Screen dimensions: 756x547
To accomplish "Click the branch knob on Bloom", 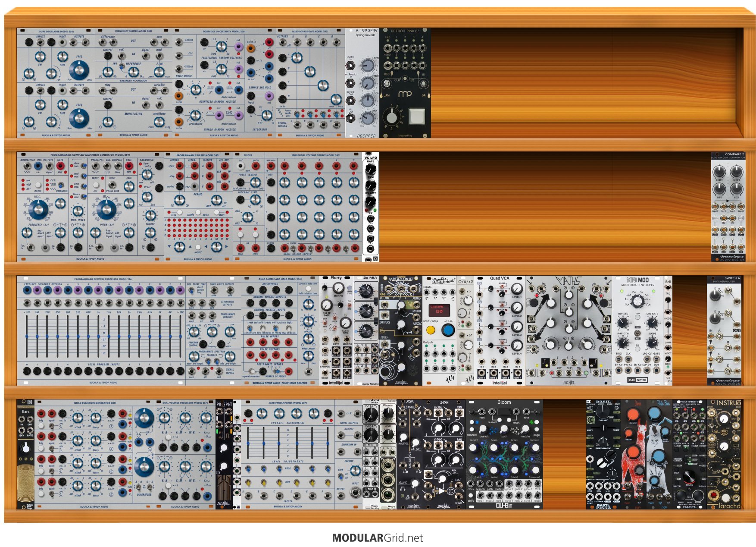I will pos(483,429).
